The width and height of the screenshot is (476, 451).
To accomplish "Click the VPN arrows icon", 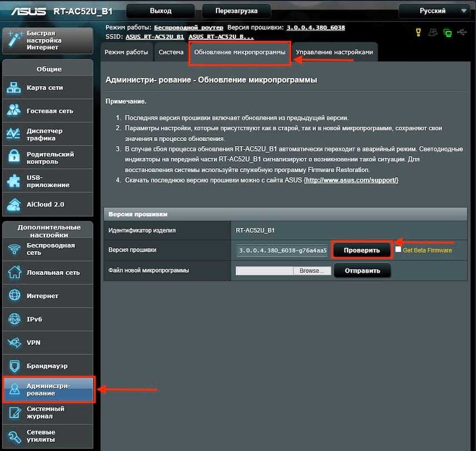I will [x=14, y=343].
